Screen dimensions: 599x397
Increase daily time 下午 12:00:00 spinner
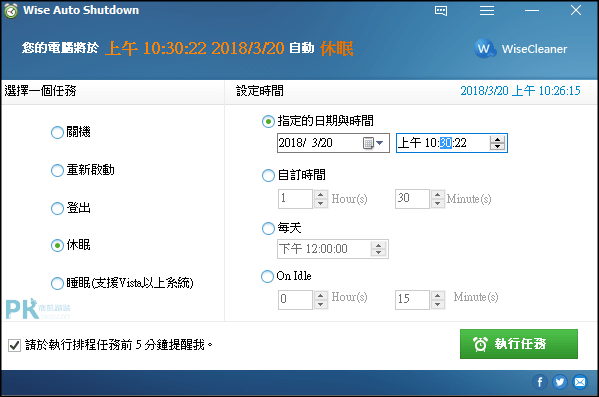click(378, 245)
